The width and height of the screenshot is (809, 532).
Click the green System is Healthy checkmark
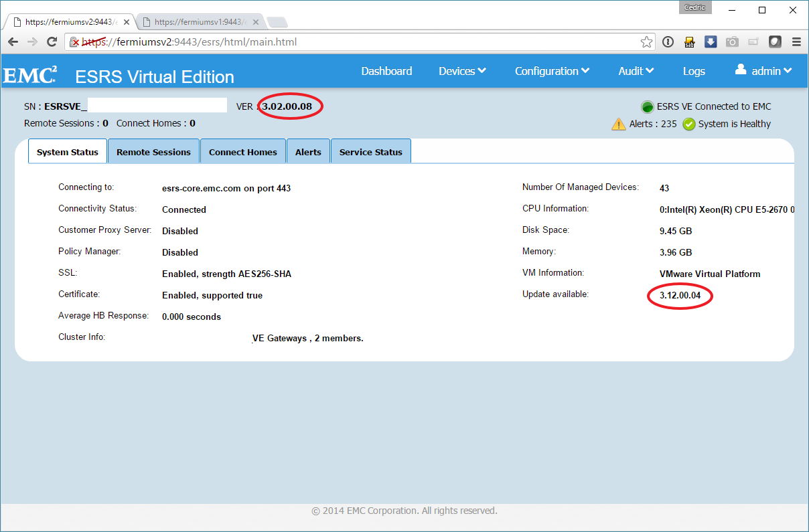pyautogui.click(x=689, y=124)
